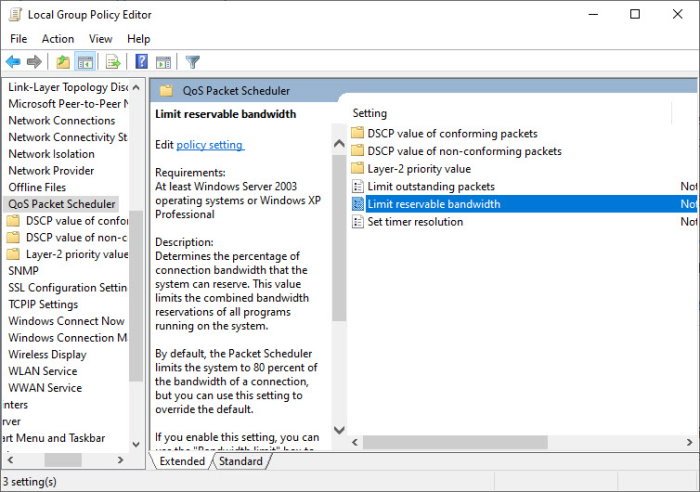Switch to the Extended tab
The image size is (700, 492).
(x=182, y=461)
